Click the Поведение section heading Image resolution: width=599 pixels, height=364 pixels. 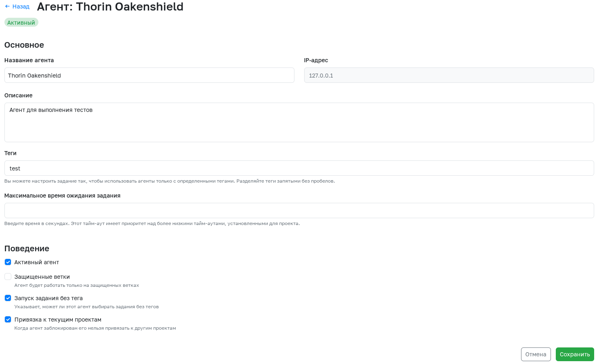[27, 249]
